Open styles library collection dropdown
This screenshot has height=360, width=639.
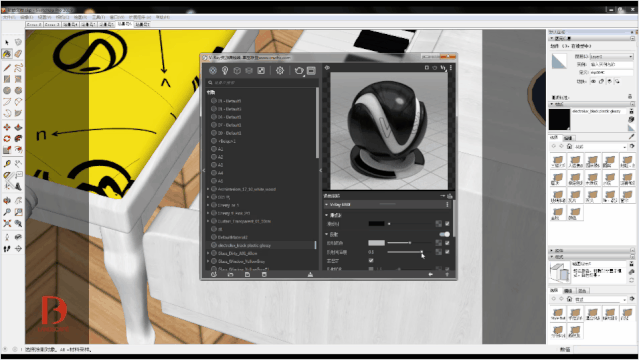point(600,299)
